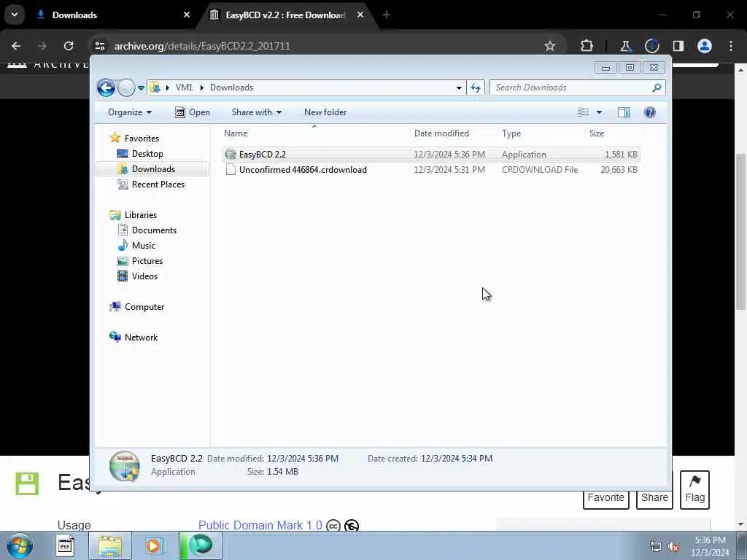The image size is (747, 560).
Task: Click Open in the Explorer toolbar
Action: coord(193,112)
